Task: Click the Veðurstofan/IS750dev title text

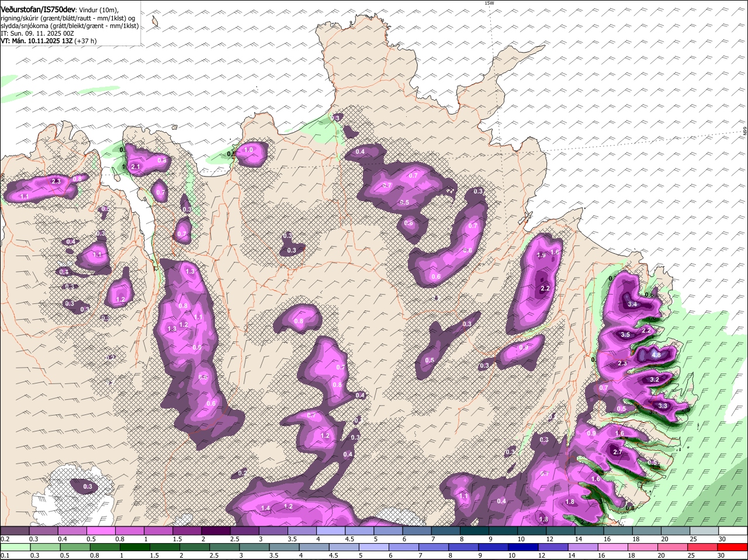Action: click(x=38, y=10)
